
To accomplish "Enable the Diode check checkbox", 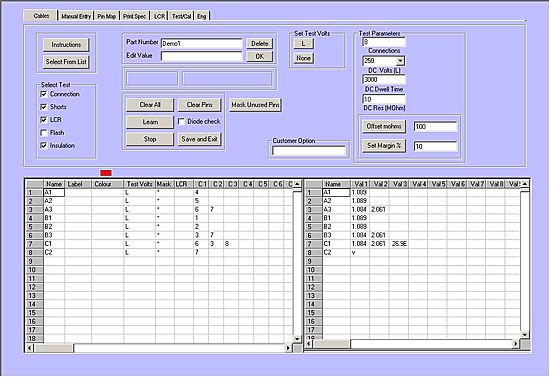I will (181, 121).
